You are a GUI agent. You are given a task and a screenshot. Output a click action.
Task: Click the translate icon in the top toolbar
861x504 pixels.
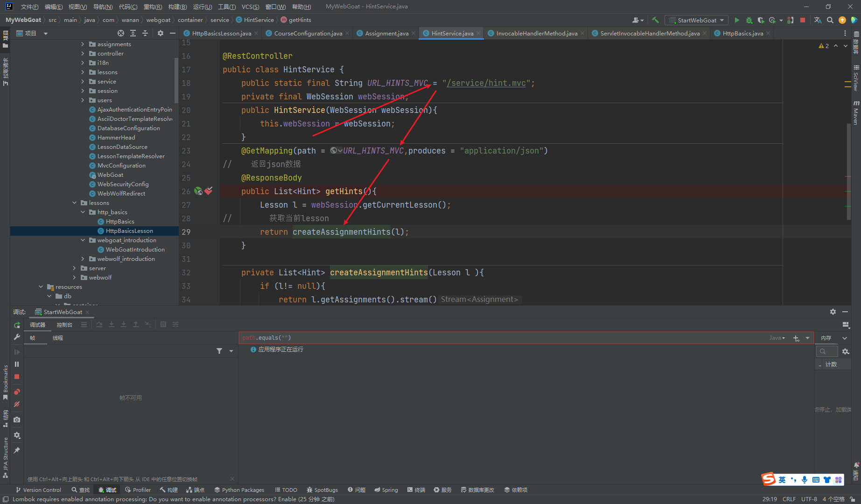pos(818,20)
